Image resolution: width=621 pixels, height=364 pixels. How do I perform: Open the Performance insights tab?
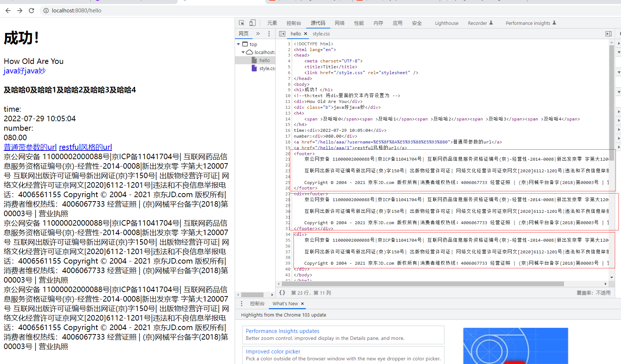tap(531, 23)
